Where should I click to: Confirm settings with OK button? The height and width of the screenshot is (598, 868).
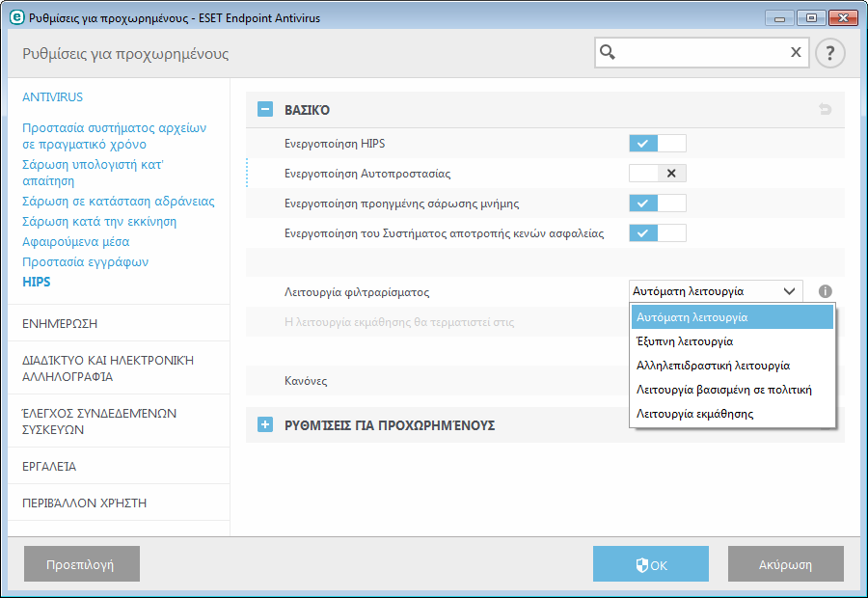(x=651, y=564)
